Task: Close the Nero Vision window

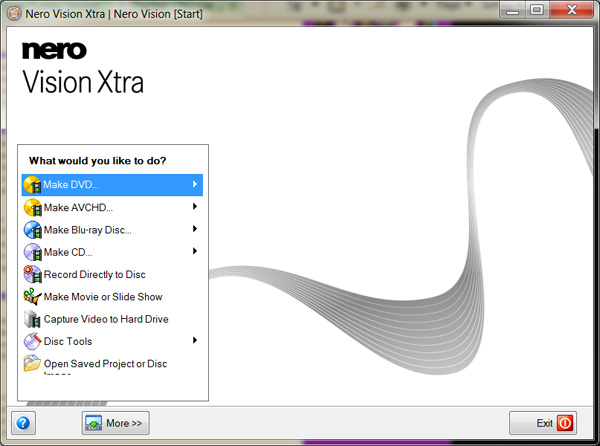Action: click(x=572, y=10)
